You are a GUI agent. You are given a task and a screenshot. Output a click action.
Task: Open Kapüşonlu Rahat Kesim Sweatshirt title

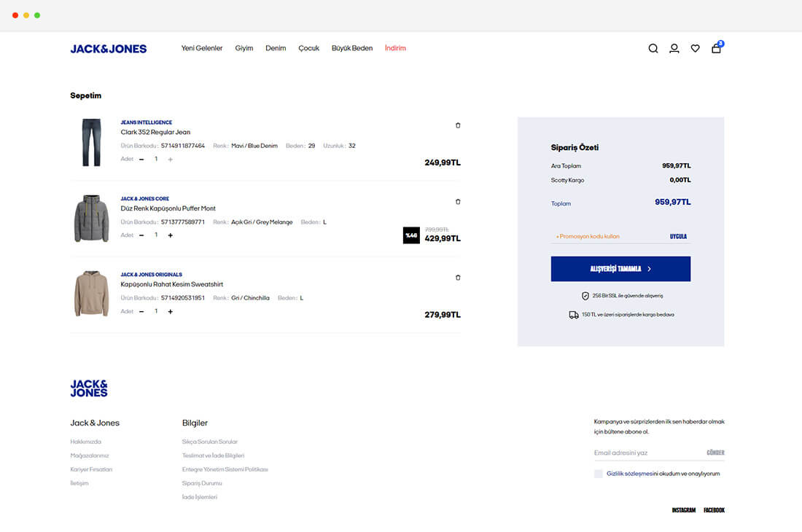[172, 284]
